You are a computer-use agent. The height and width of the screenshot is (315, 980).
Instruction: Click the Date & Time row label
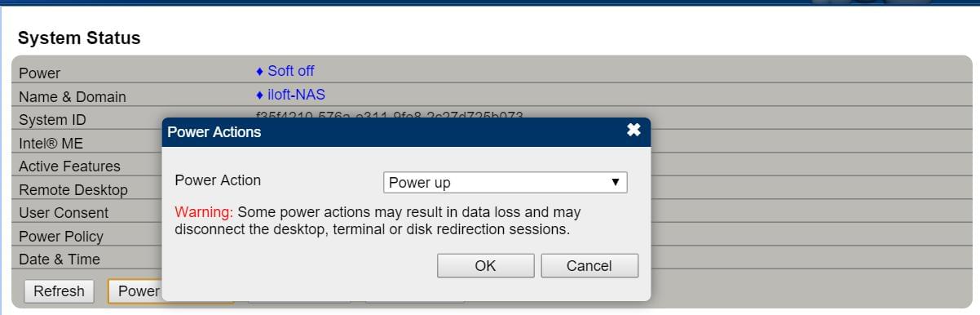[x=60, y=260]
